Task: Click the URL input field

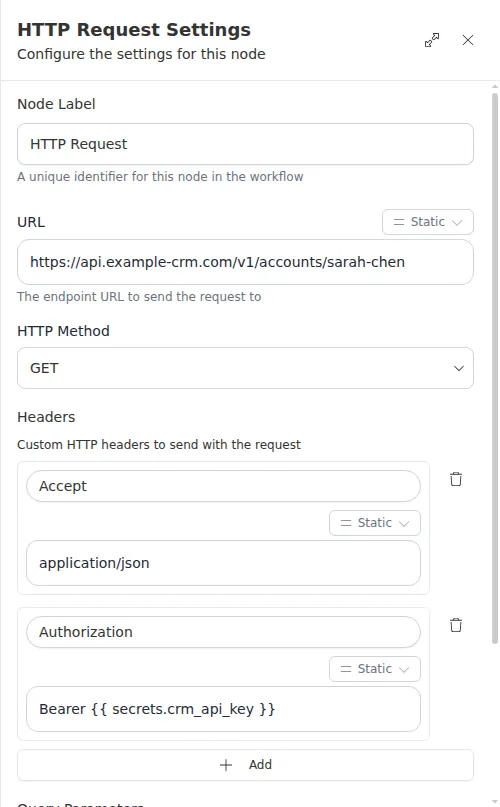Action: [245, 262]
